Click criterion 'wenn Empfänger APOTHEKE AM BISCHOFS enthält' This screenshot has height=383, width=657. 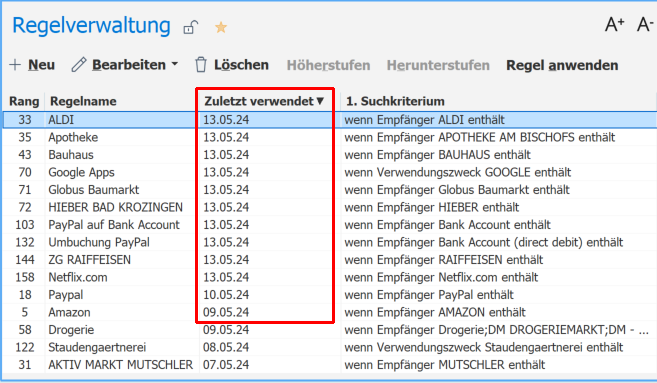tap(479, 137)
